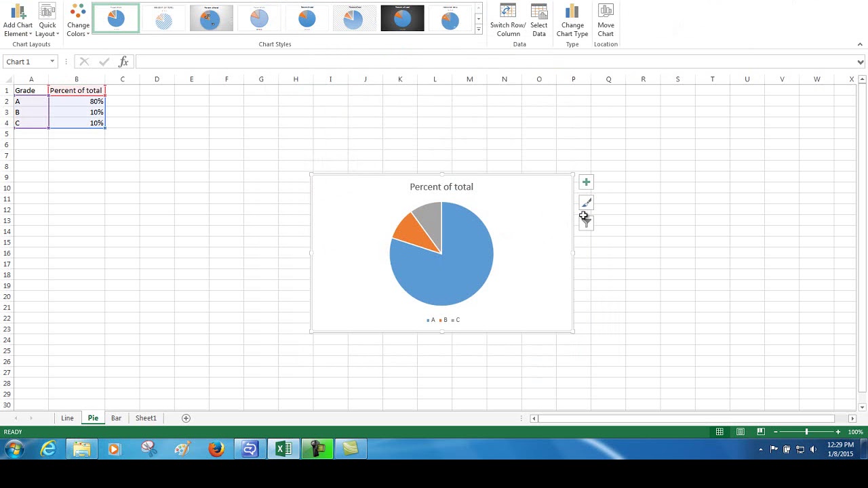Viewport: 868px width, 488px height.
Task: Click the zoom slider handle
Action: [806, 432]
